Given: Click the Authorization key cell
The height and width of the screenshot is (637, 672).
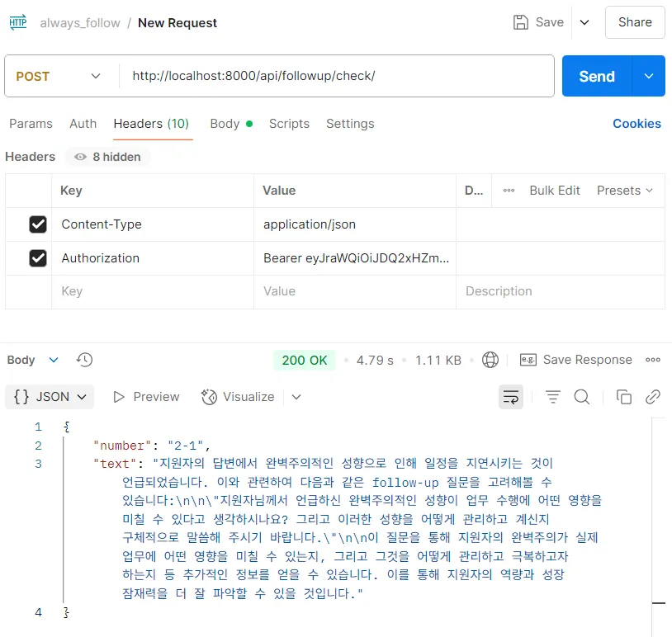Looking at the screenshot, I should [x=153, y=258].
